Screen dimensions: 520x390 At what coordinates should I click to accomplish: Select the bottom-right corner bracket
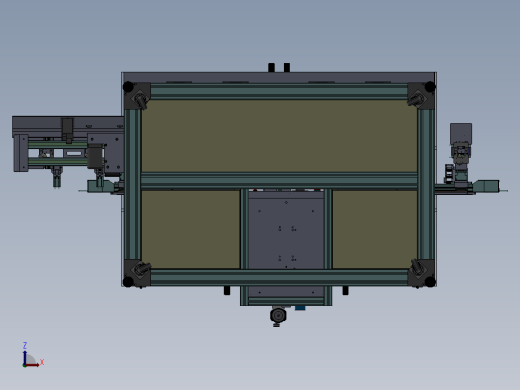[x=421, y=273]
